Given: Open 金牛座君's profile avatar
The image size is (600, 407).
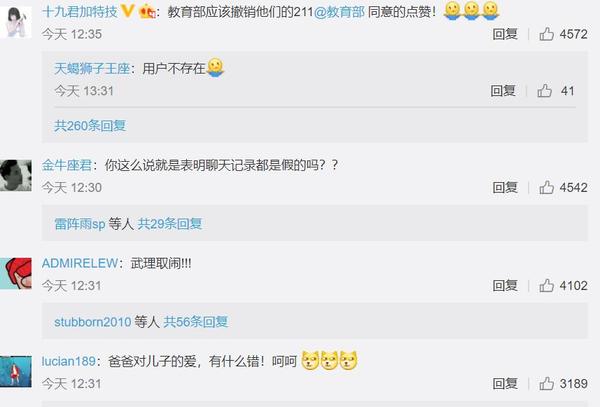Looking at the screenshot, I should 16,175.
